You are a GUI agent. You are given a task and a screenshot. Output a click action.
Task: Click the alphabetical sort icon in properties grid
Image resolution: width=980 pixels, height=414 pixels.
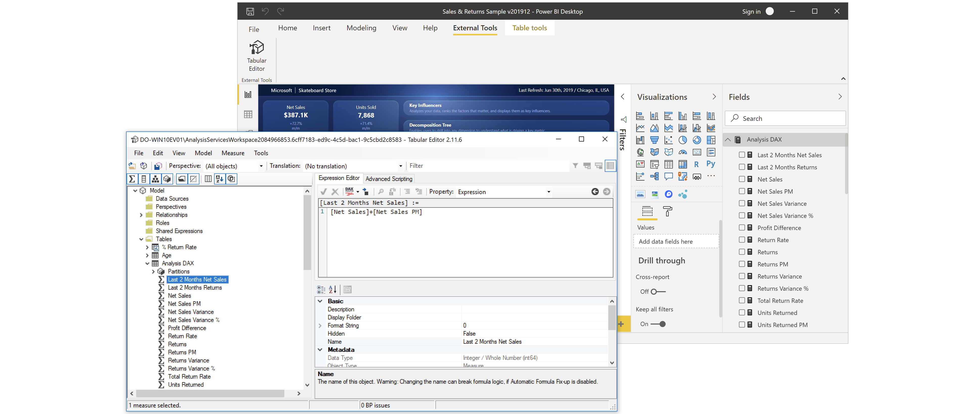[x=333, y=290]
